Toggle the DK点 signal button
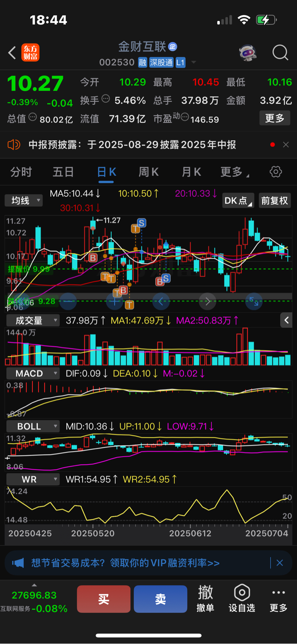 click(x=238, y=201)
